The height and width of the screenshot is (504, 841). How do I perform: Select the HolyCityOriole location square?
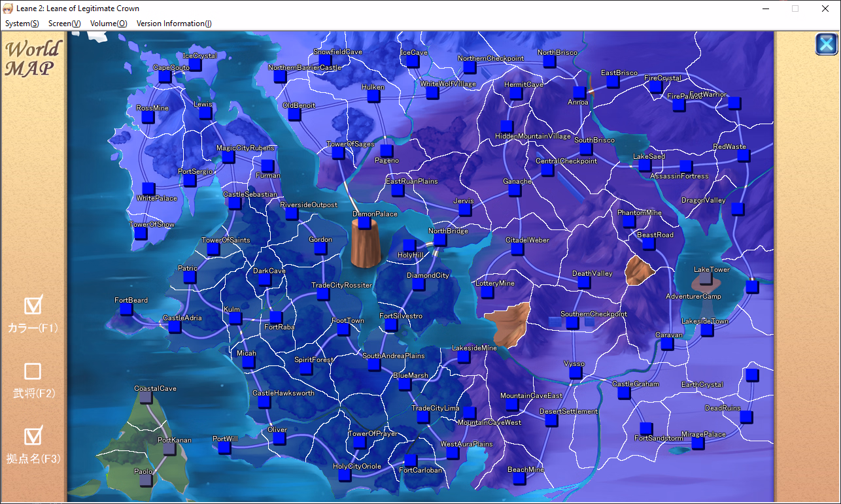345,475
